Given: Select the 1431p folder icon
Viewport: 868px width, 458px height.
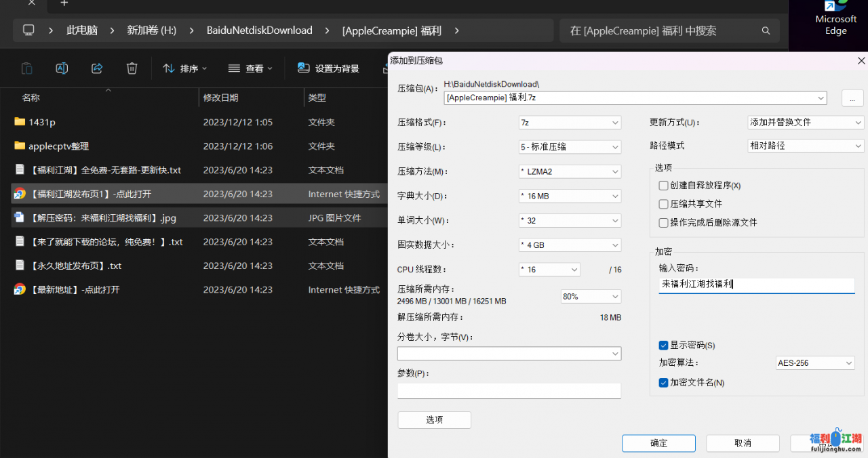Looking at the screenshot, I should 19,122.
